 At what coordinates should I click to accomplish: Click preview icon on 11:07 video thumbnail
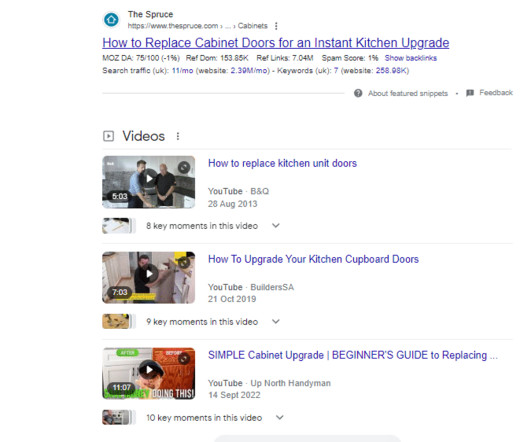[x=184, y=358]
